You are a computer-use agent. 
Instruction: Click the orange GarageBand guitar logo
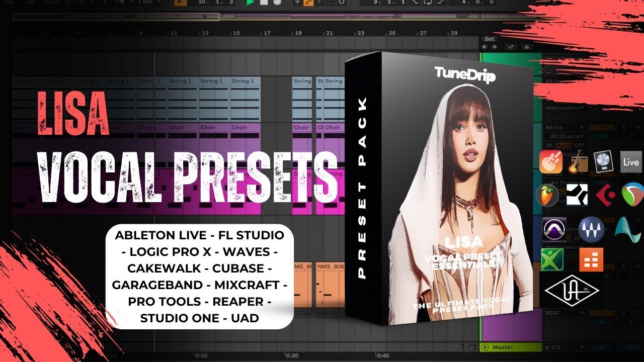[x=551, y=161]
